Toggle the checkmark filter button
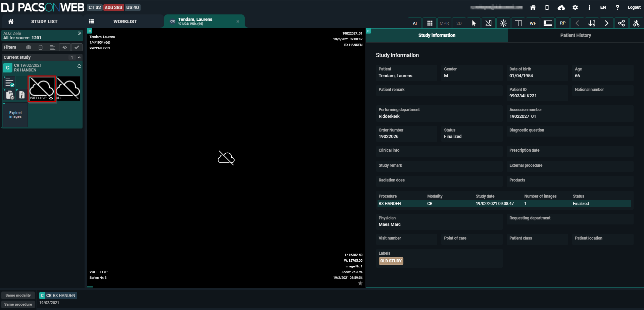This screenshot has width=644, height=310. point(77,47)
